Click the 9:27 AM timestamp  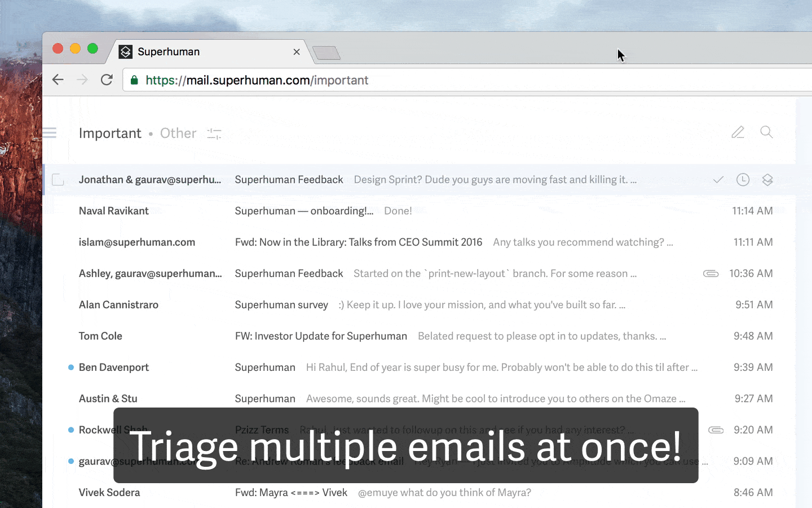[x=754, y=399]
